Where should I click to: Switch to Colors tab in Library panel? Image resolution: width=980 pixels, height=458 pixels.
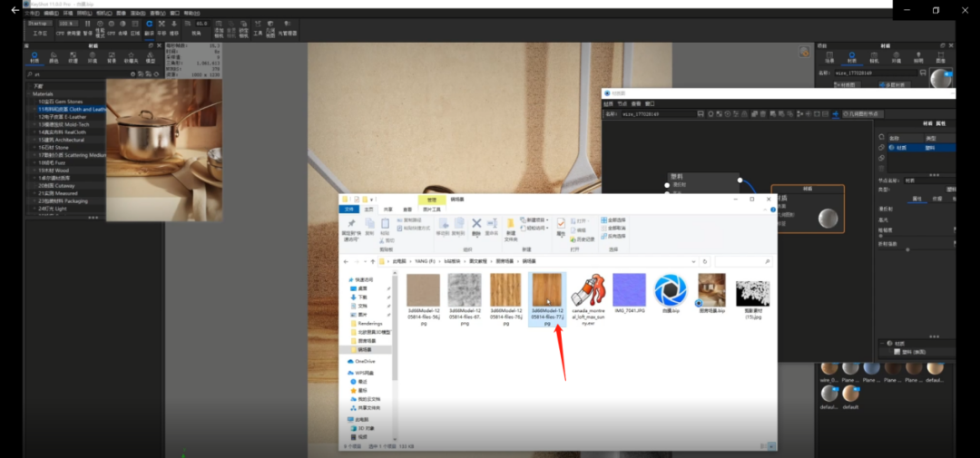coord(54,57)
